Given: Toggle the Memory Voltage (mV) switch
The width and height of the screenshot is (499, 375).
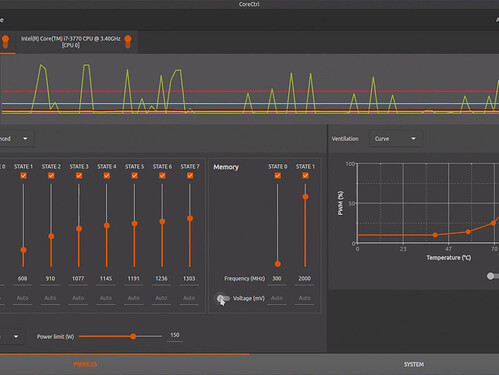Looking at the screenshot, I should pos(223,298).
